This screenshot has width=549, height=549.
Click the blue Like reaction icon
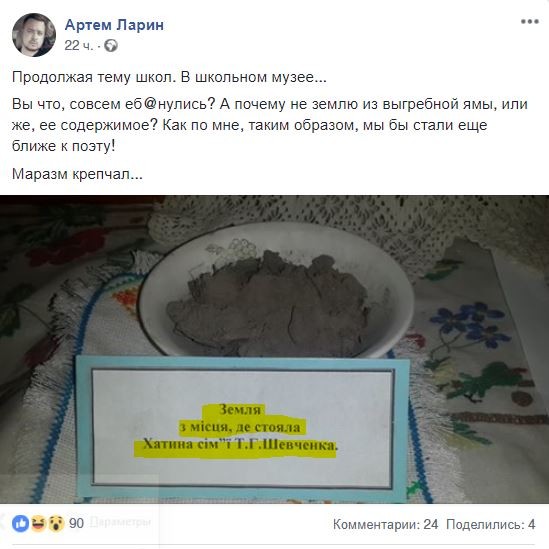[x=20, y=523]
